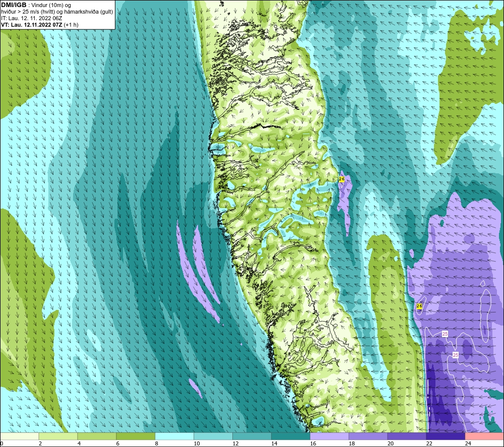
Task: Click the dark indigo 22–24 m/s legend swatch
Action: point(446,436)
